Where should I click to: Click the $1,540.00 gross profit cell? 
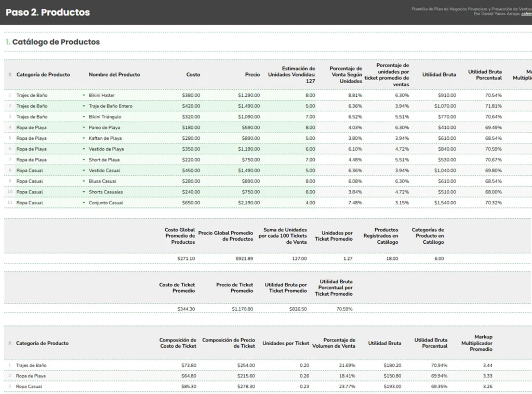click(445, 203)
